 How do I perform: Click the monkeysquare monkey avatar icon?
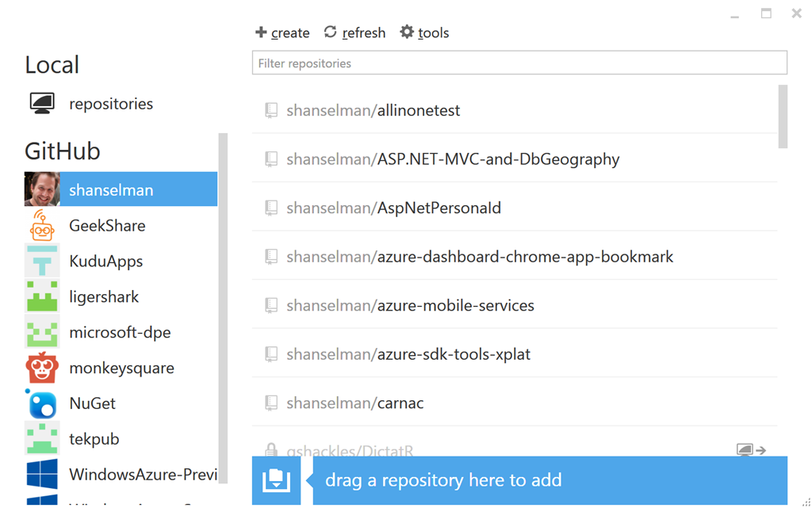coord(42,368)
